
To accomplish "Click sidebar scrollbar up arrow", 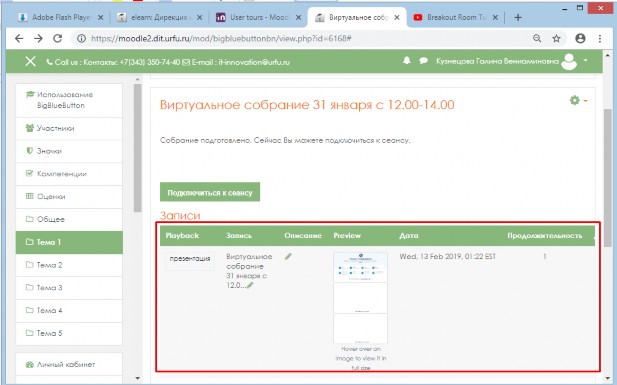I will pyautogui.click(x=137, y=80).
